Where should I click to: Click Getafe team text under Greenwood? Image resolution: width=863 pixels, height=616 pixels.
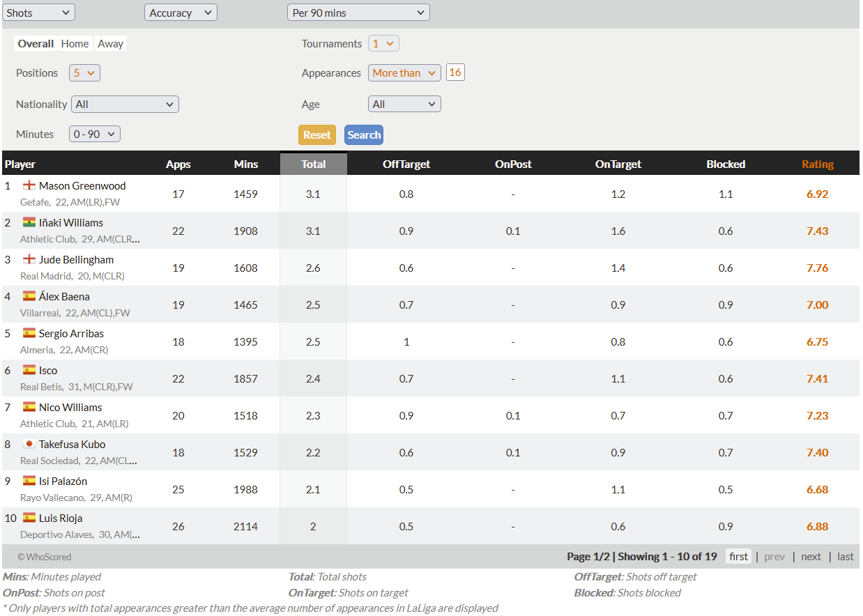click(x=34, y=202)
